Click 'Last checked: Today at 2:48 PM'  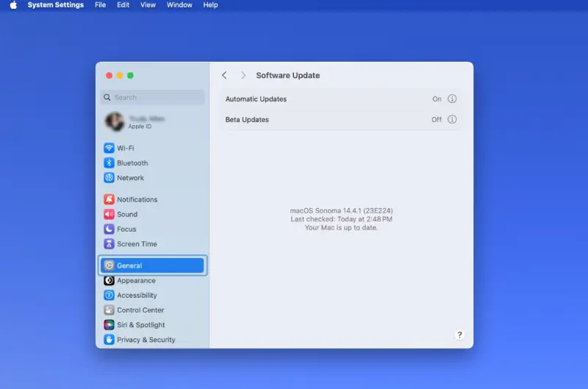tap(341, 219)
